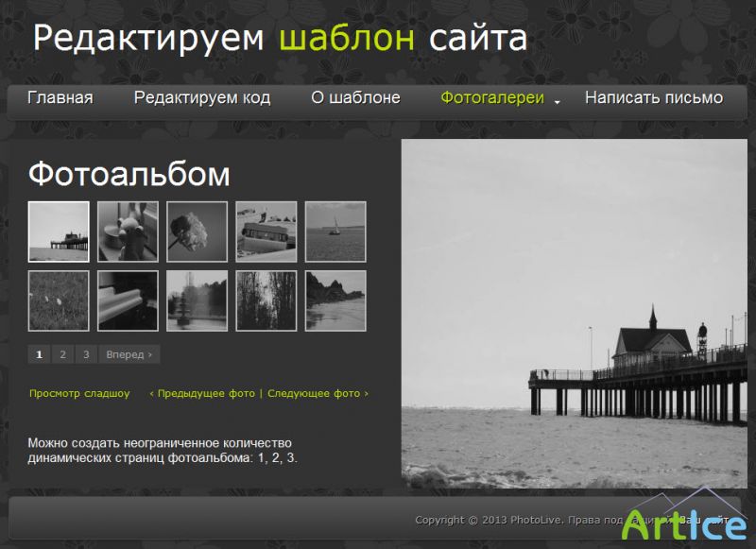The width and height of the screenshot is (756, 549).
Task: Click Написать письмо in navigation
Action: (x=653, y=98)
